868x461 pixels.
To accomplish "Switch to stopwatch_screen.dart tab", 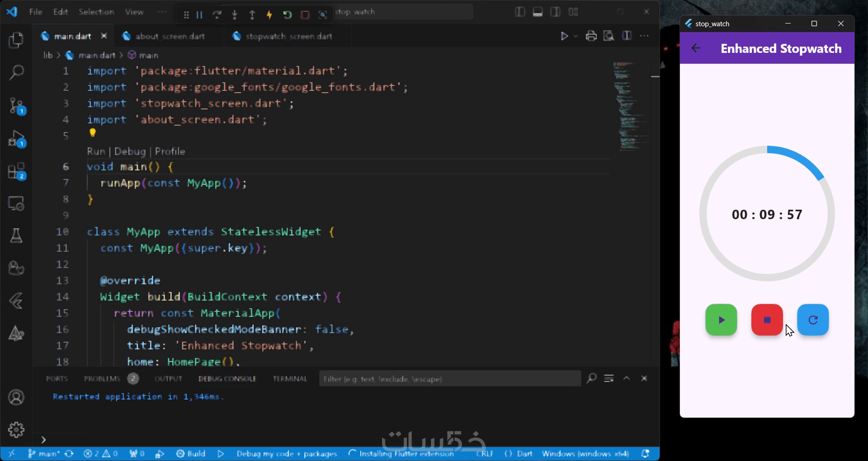I will (x=288, y=36).
